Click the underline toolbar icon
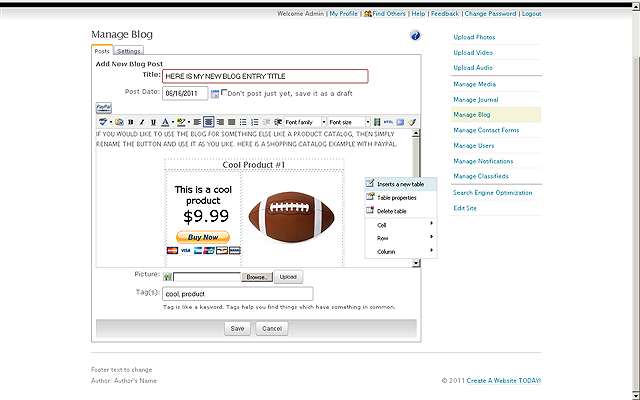640x400 pixels. [152, 122]
